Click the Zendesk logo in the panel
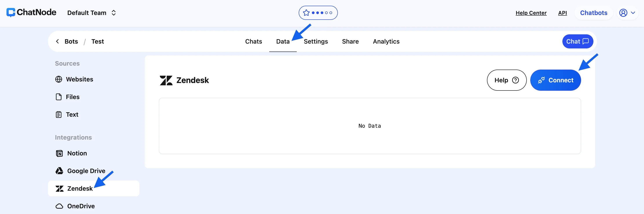The height and width of the screenshot is (214, 644). 166,80
